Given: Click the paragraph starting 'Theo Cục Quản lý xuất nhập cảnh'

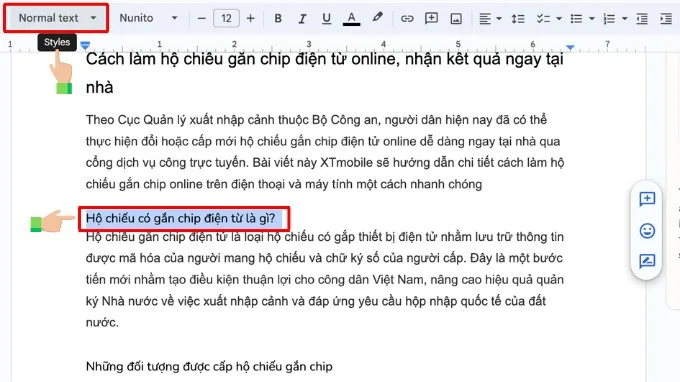Looking at the screenshot, I should (x=325, y=152).
